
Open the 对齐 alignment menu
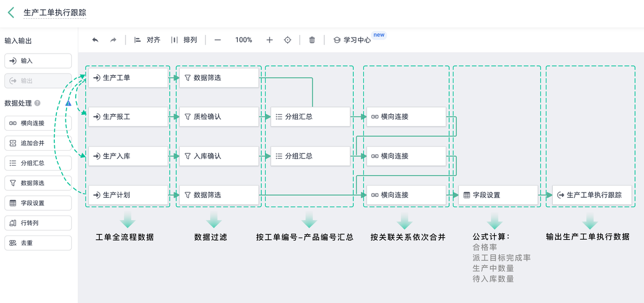(x=147, y=40)
